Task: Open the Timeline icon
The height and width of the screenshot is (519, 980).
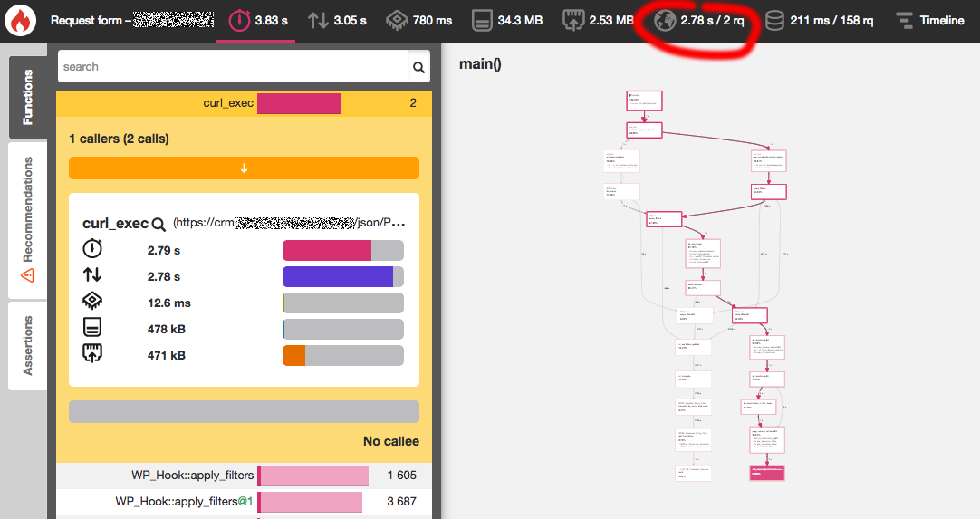Action: pos(904,21)
